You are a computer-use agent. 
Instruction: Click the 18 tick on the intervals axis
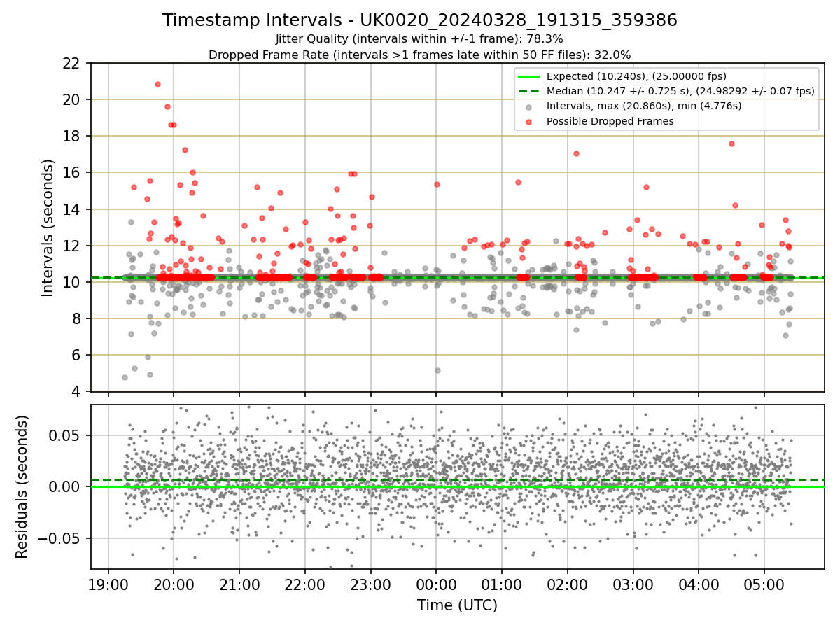click(x=71, y=136)
